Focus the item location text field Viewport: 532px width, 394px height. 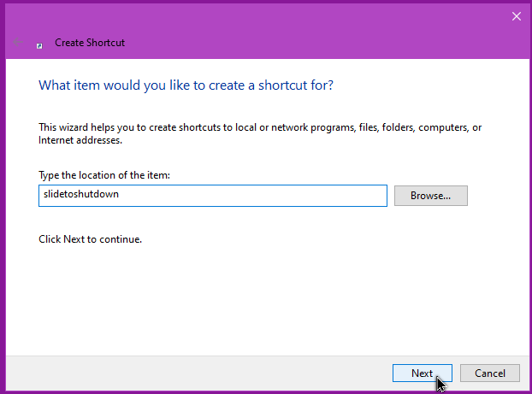[213, 196]
